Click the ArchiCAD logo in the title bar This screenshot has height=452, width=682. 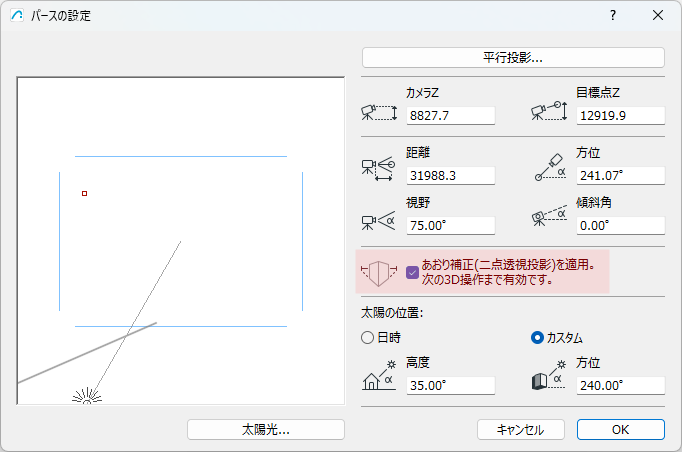point(17,16)
